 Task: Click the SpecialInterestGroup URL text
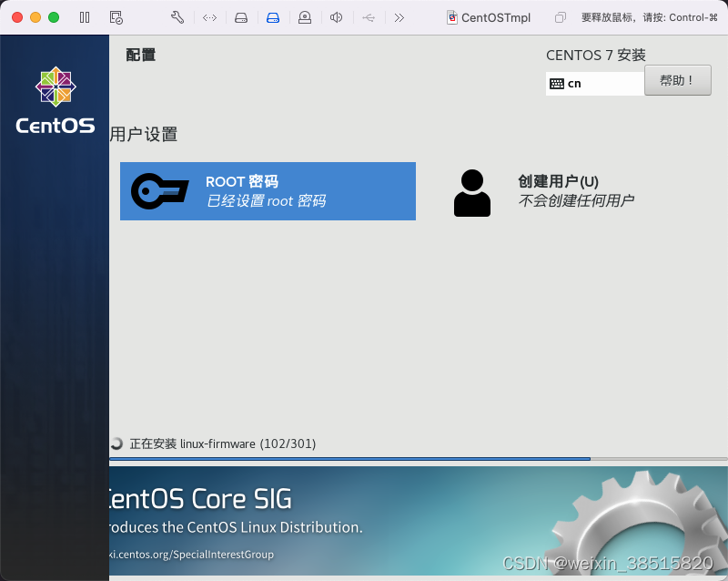tap(191, 555)
